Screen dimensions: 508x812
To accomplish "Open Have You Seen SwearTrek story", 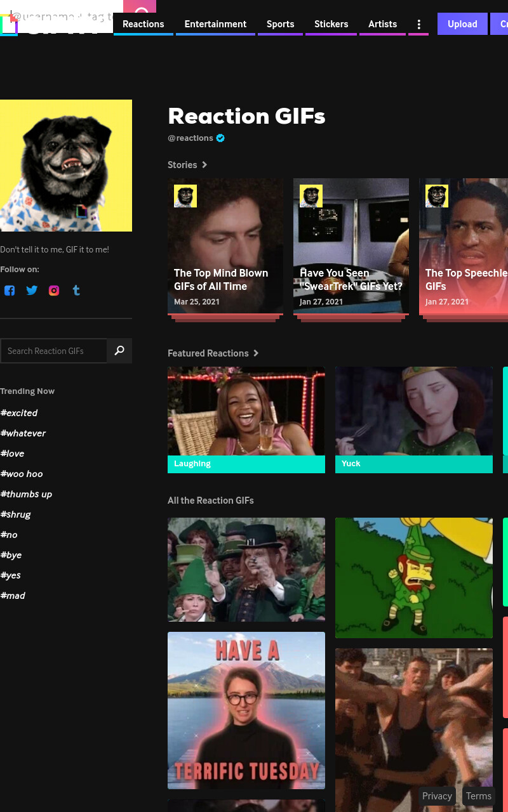I will (351, 246).
